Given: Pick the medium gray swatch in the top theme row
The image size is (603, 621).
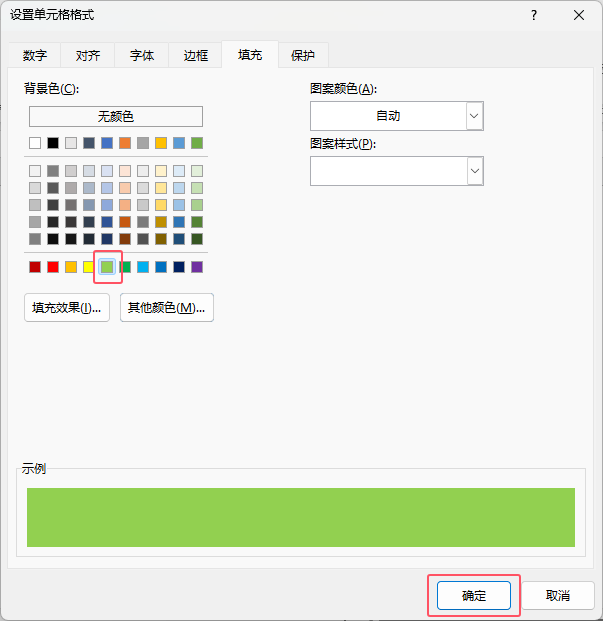Looking at the screenshot, I should tap(143, 143).
